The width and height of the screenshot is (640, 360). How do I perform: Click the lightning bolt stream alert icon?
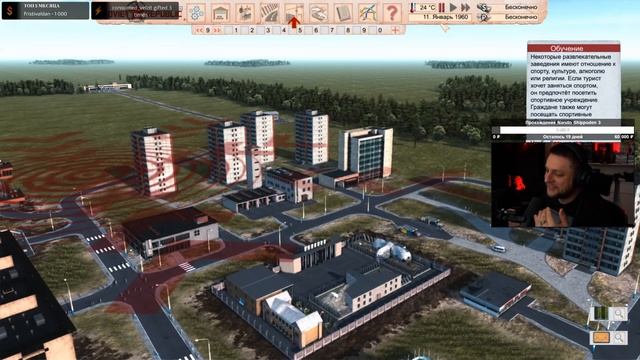tap(98, 11)
